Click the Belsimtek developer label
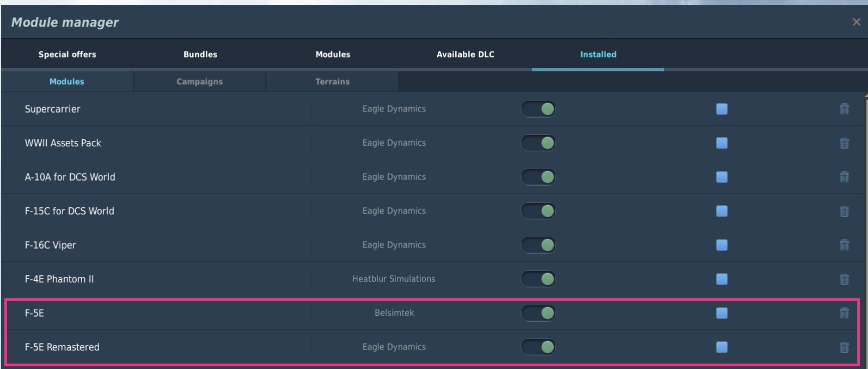This screenshot has height=369, width=868. (394, 313)
